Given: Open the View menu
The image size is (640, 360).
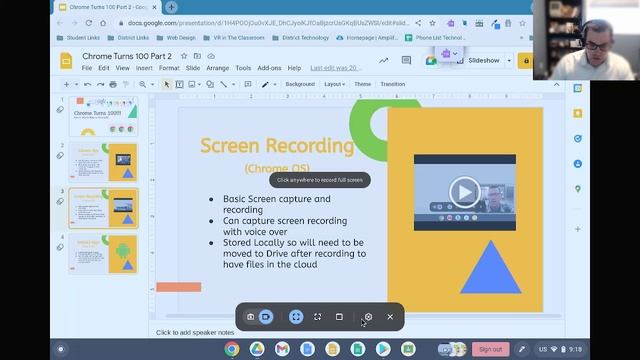Looking at the screenshot, I should [122, 68].
